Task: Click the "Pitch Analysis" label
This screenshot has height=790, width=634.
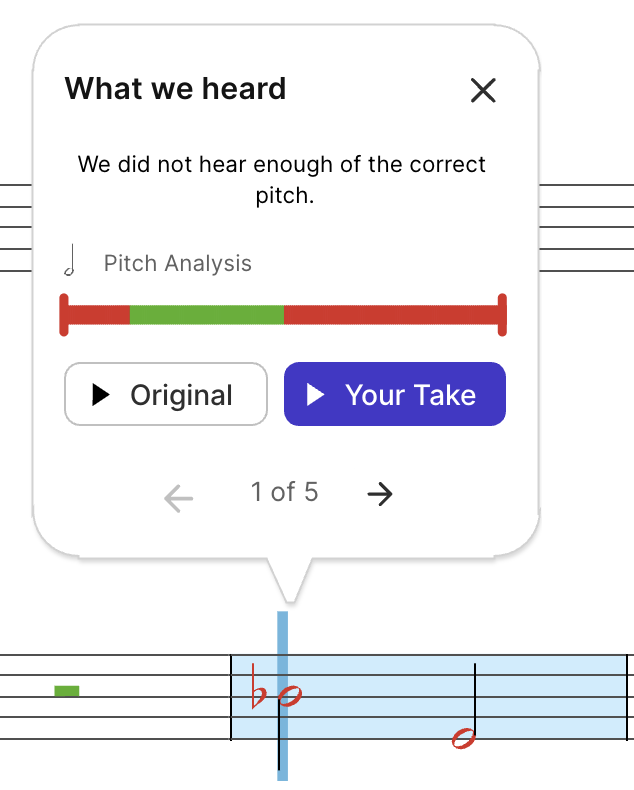Action: point(178,264)
